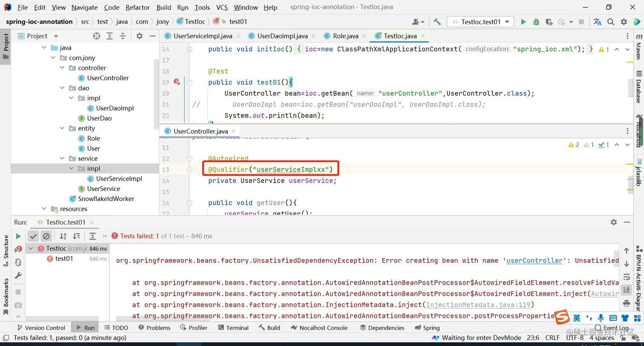Image resolution: width=644 pixels, height=346 pixels.
Task: Open the Terminal tool window
Action: pos(233,328)
